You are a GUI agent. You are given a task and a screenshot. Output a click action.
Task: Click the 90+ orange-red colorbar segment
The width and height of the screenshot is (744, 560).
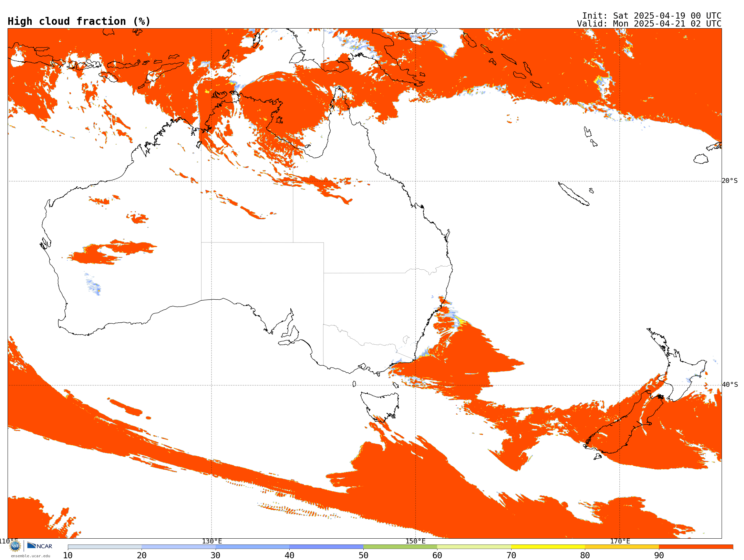[696, 547]
